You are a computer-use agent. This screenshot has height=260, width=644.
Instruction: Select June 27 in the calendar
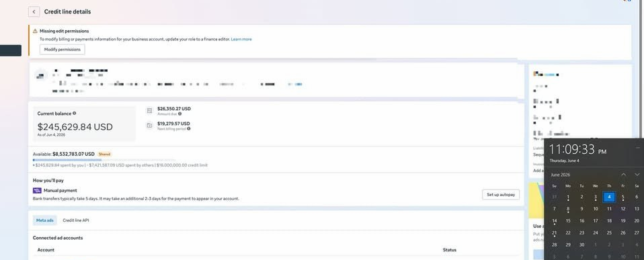[637, 233]
